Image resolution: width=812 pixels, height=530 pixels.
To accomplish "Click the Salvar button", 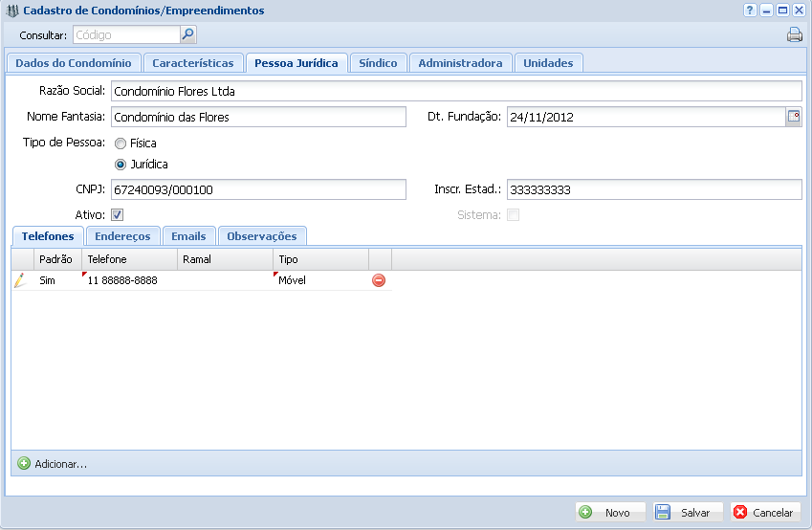I will (688, 513).
